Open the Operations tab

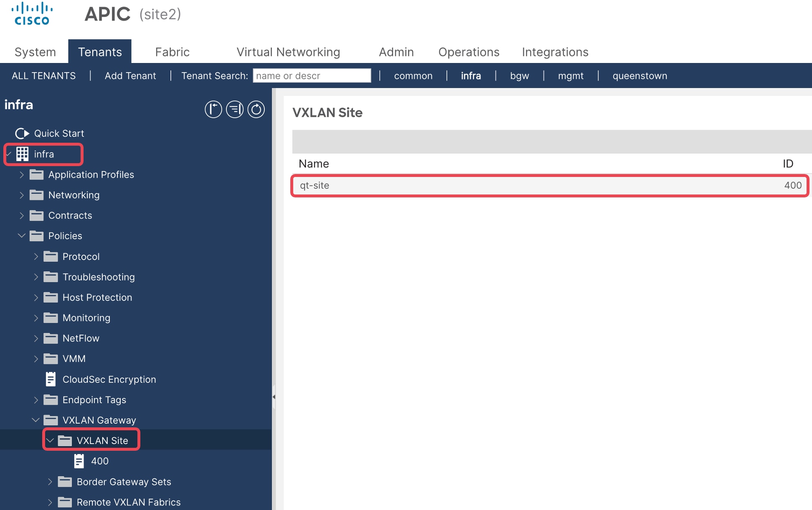(469, 52)
